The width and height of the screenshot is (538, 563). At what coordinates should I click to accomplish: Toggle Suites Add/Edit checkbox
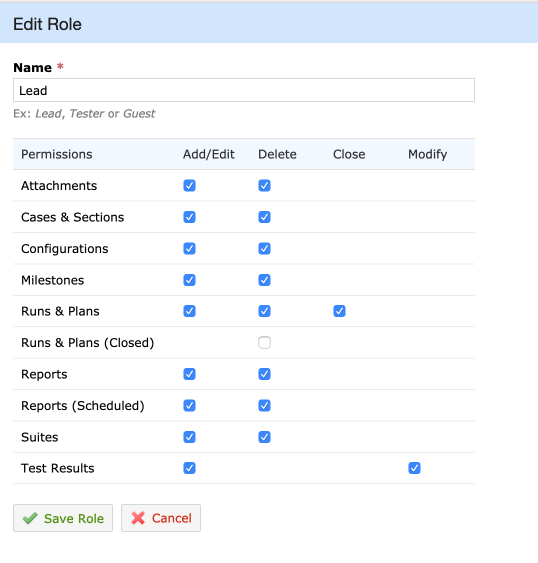[189, 437]
